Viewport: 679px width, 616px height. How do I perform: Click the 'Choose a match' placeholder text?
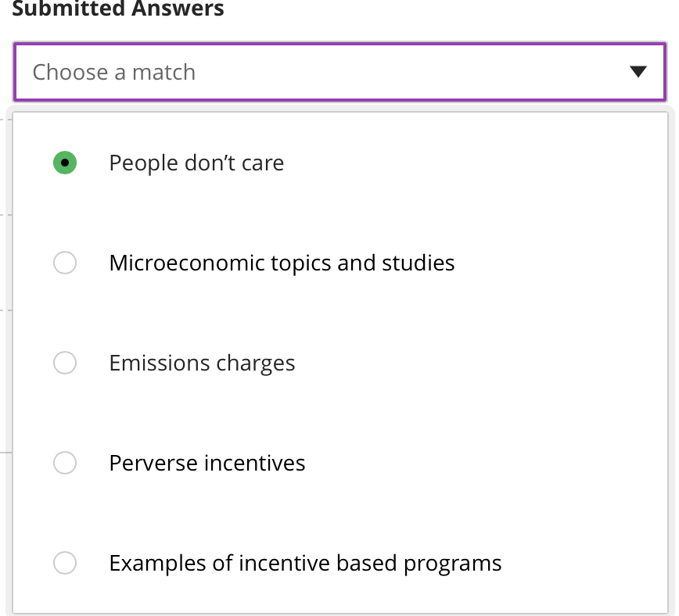click(x=113, y=72)
